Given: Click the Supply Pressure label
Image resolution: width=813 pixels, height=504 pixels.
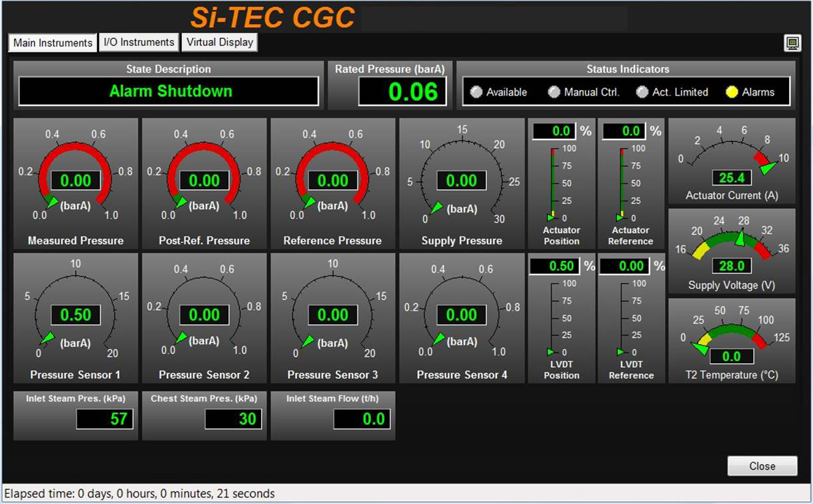Looking at the screenshot, I should (x=462, y=240).
